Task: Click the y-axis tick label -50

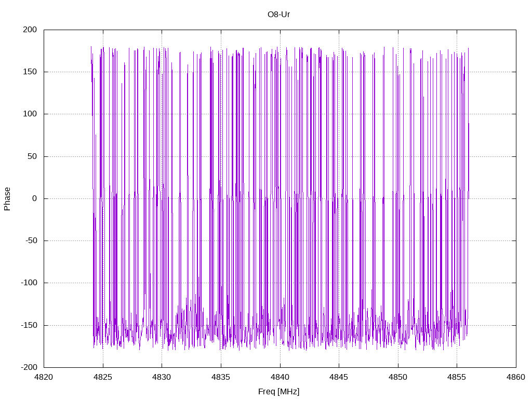Action: tap(31, 241)
